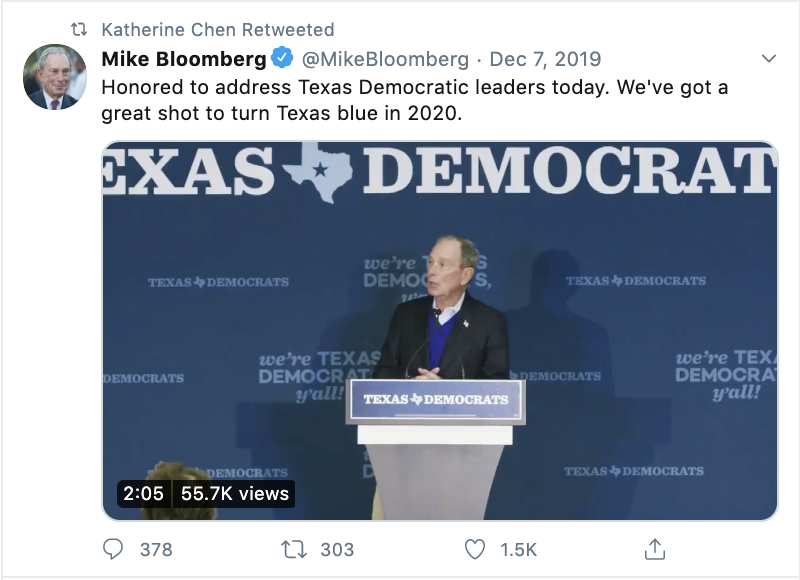The width and height of the screenshot is (800, 580).
Task: Expand the tweet options chevron
Action: pos(768,58)
